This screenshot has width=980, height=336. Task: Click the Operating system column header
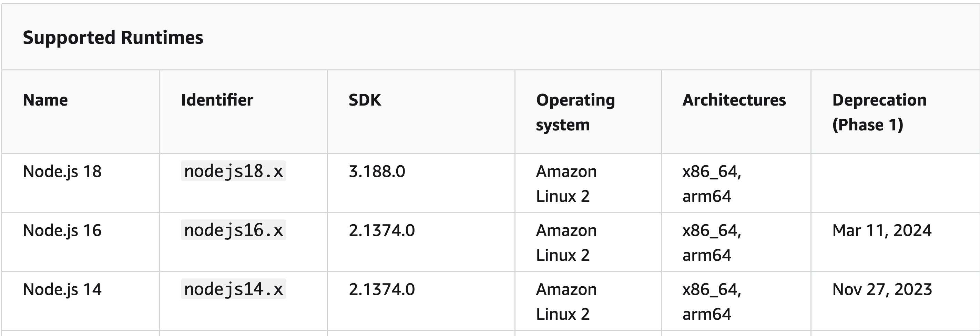click(x=575, y=112)
